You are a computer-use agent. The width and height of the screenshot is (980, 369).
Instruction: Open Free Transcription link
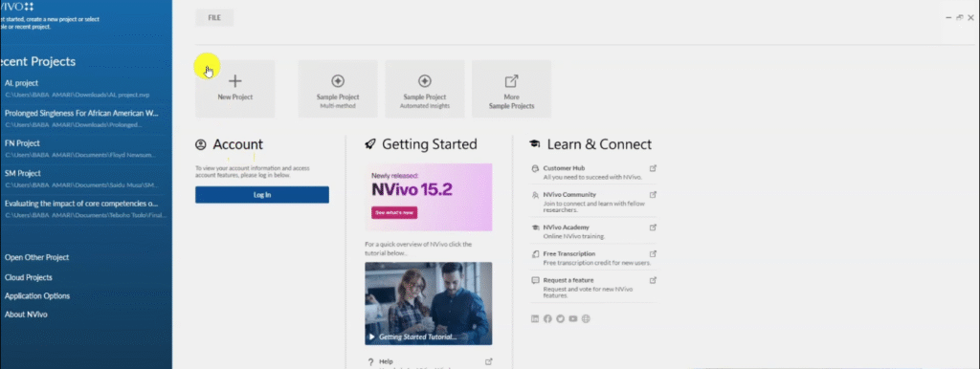click(568, 254)
